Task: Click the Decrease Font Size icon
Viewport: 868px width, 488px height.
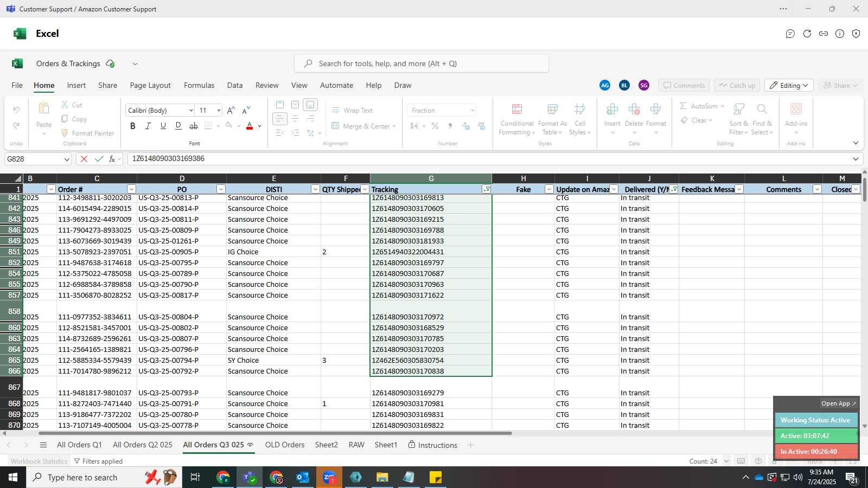Action: [x=246, y=110]
